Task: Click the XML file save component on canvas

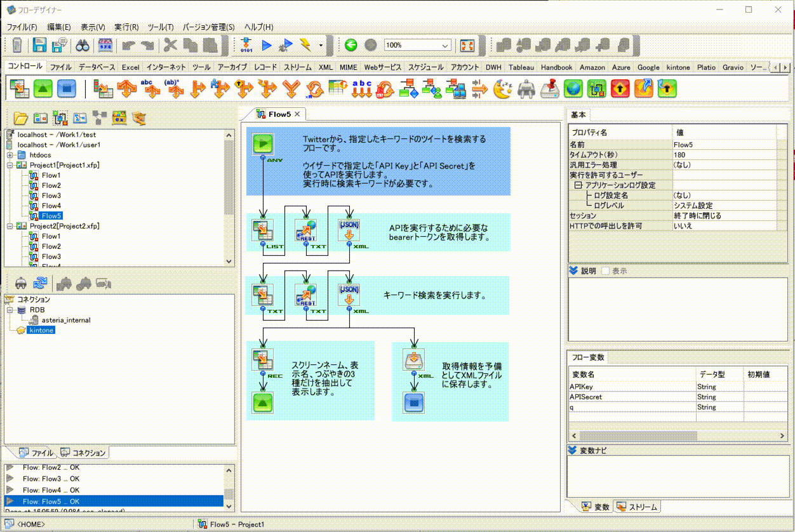Action: tap(414, 361)
